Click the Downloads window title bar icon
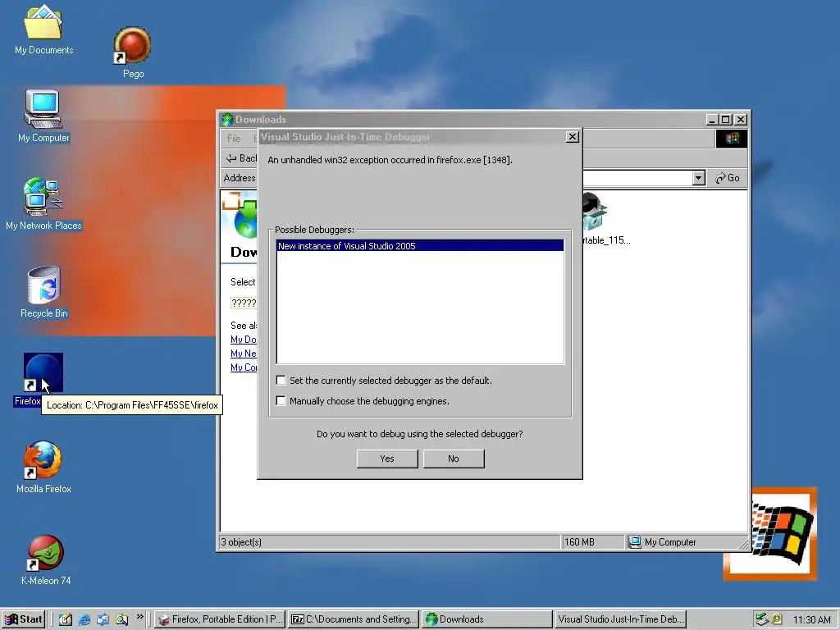This screenshot has height=630, width=840. click(x=228, y=120)
